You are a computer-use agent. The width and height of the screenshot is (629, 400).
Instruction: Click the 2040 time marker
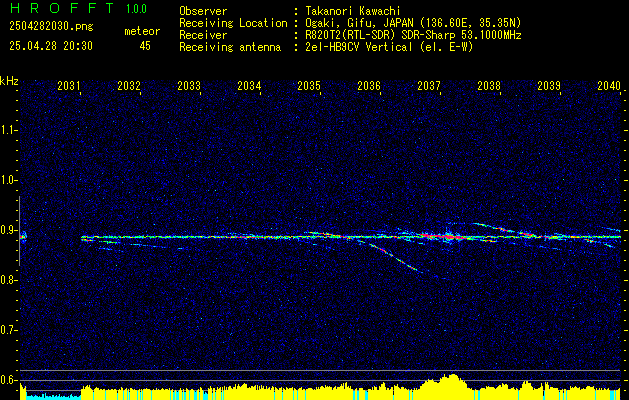pyautogui.click(x=609, y=85)
